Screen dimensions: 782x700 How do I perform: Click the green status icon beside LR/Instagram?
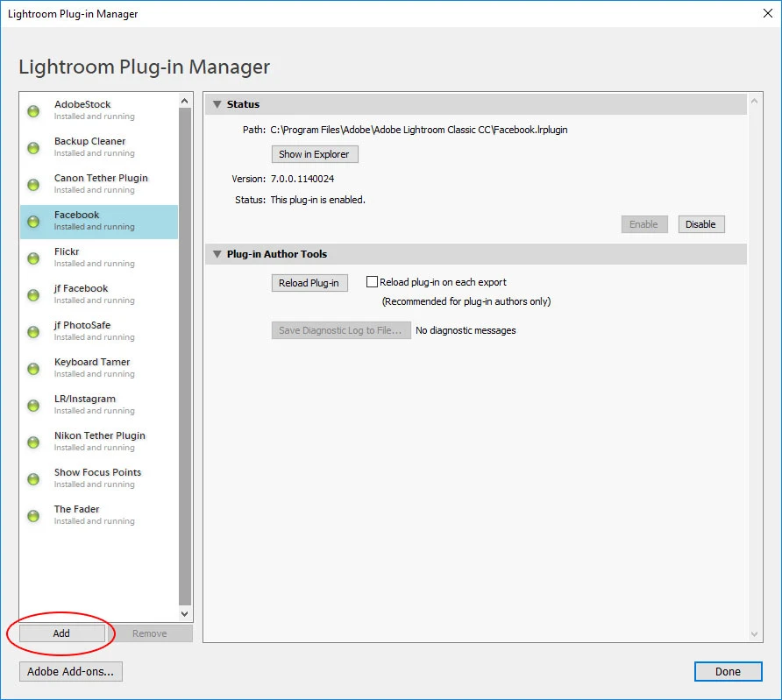point(33,406)
